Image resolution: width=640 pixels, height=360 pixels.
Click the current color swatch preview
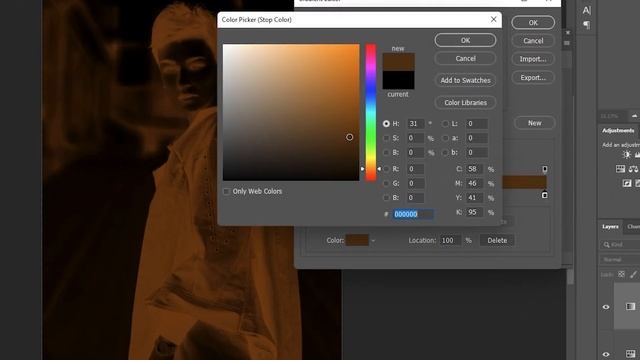point(398,80)
